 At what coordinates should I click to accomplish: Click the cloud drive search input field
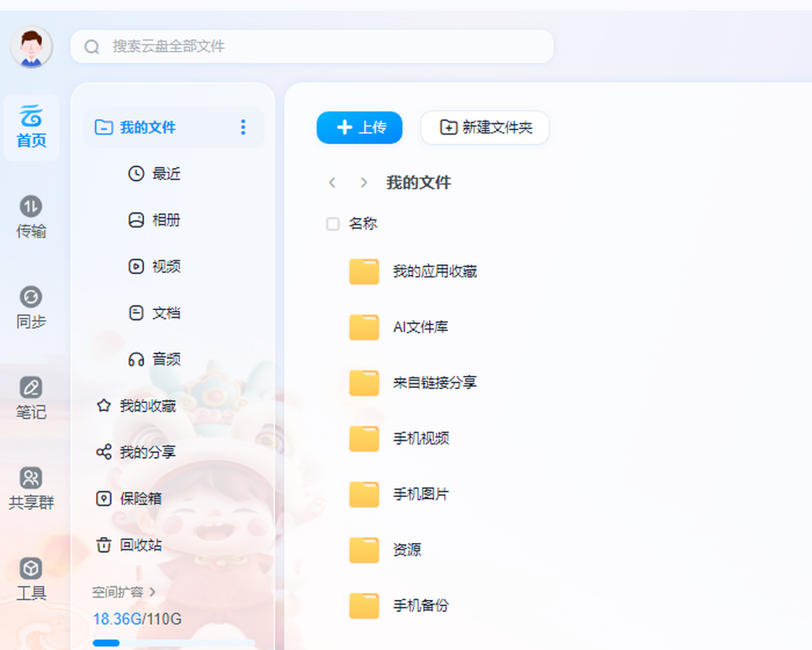[x=311, y=46]
